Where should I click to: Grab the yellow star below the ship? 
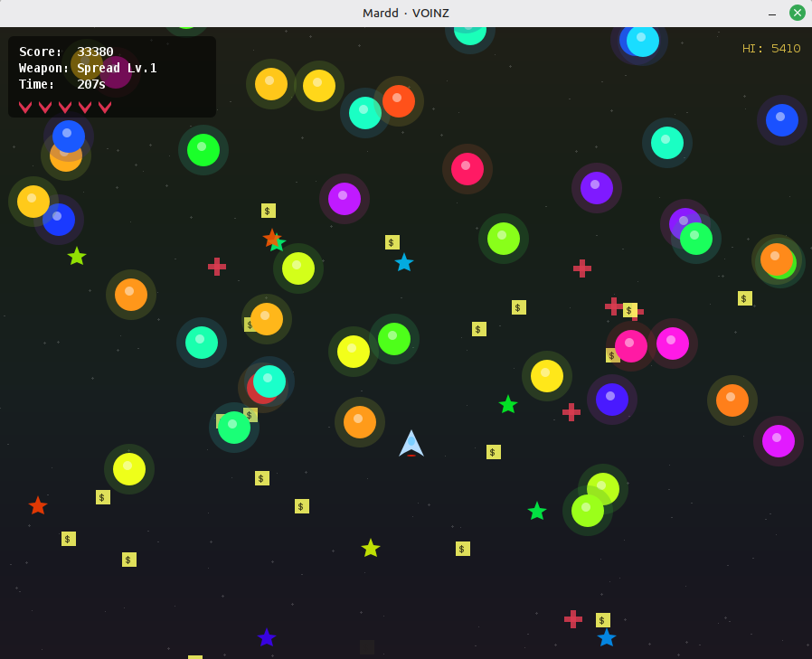(371, 548)
